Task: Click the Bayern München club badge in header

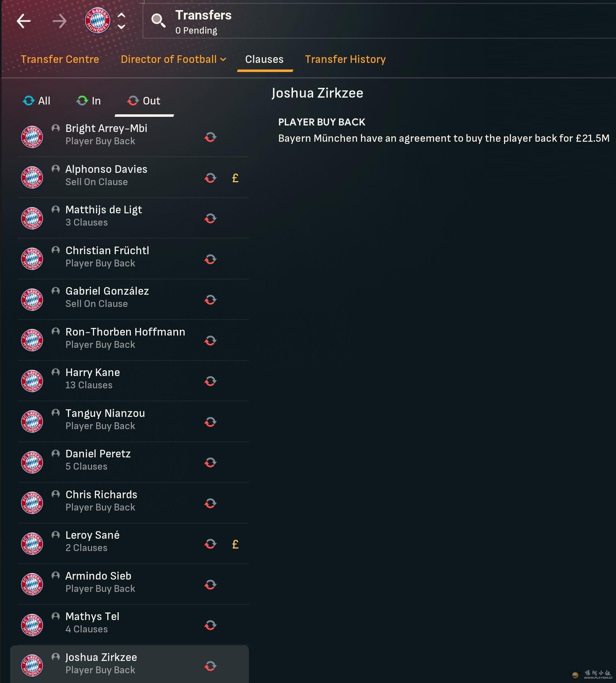Action: click(98, 20)
